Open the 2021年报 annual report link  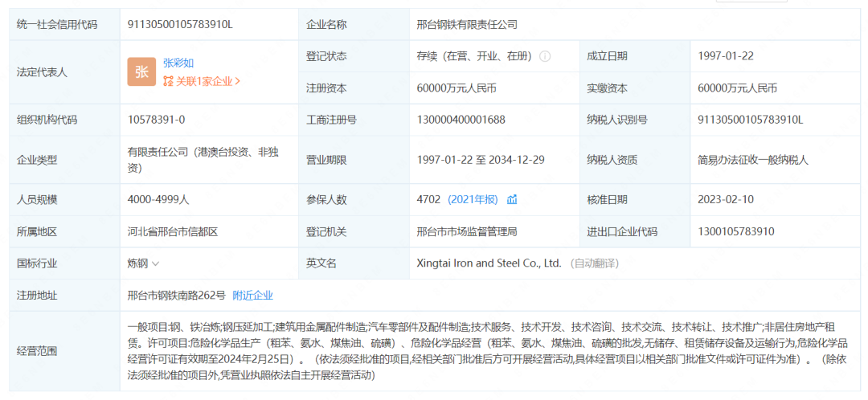[473, 199]
